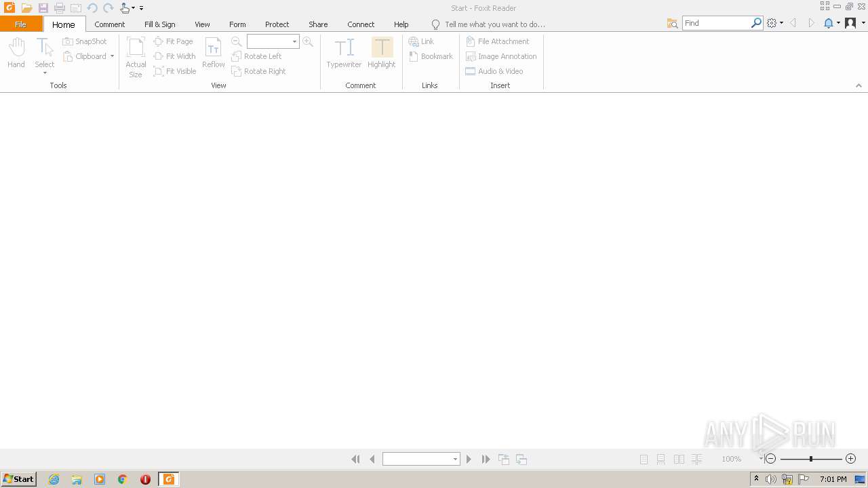Click the SnapShot tool
The image size is (868, 488).
[x=85, y=41]
